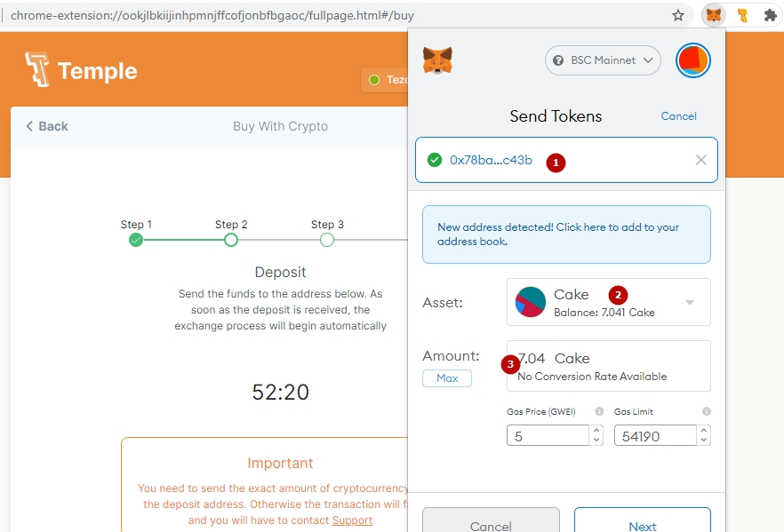Viewport: 784px width, 532px height.
Task: Open the MetaMask fox extension icon
Action: [x=714, y=15]
